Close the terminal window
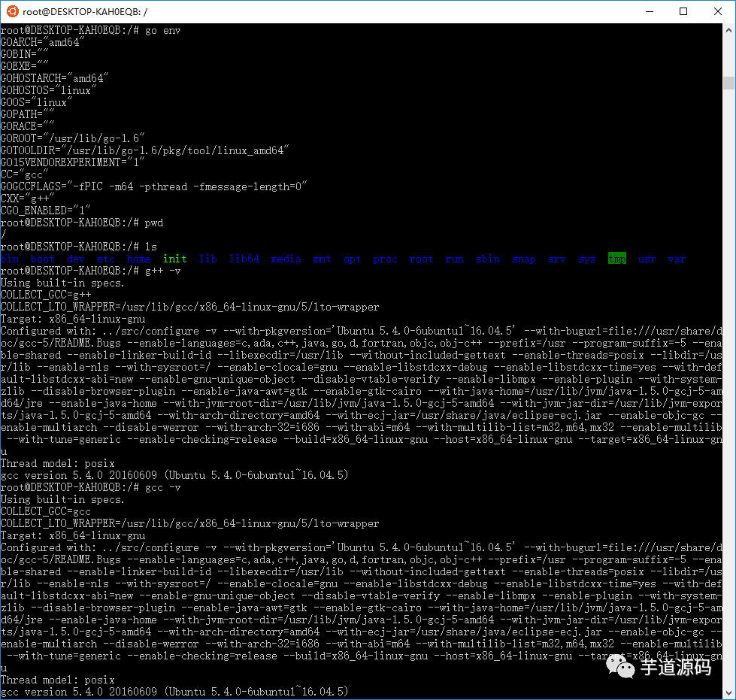This screenshot has height=700, width=736. coord(718,12)
